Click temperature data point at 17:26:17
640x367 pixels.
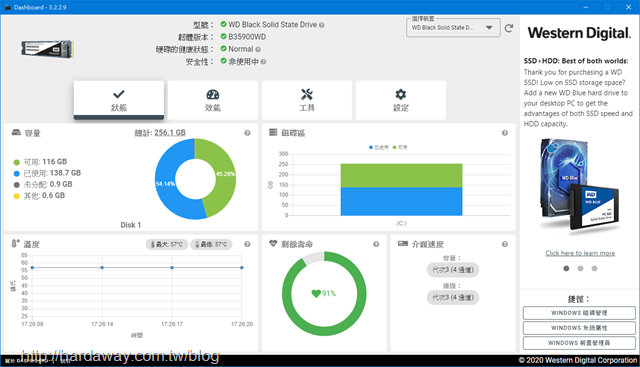(172, 268)
